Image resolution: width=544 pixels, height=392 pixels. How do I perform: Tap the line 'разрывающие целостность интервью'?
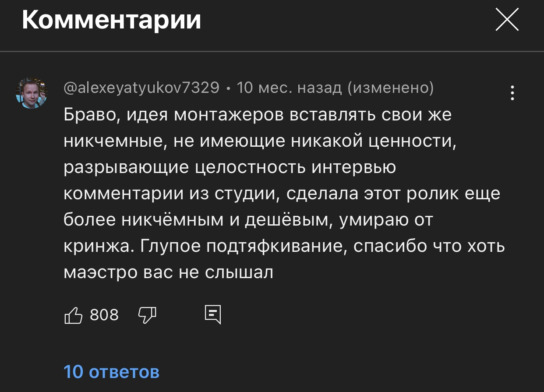pos(230,167)
